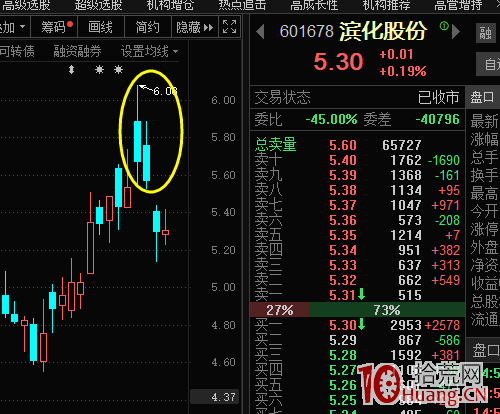Screen dimensions: 500x414
Task: Click the last red candlestick on chart
Action: (165, 232)
